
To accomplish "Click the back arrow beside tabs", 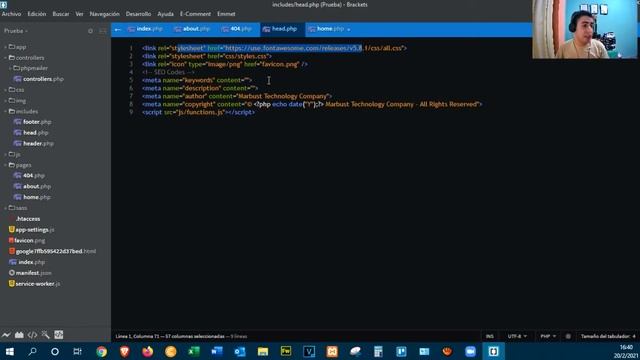I will click(x=118, y=29).
